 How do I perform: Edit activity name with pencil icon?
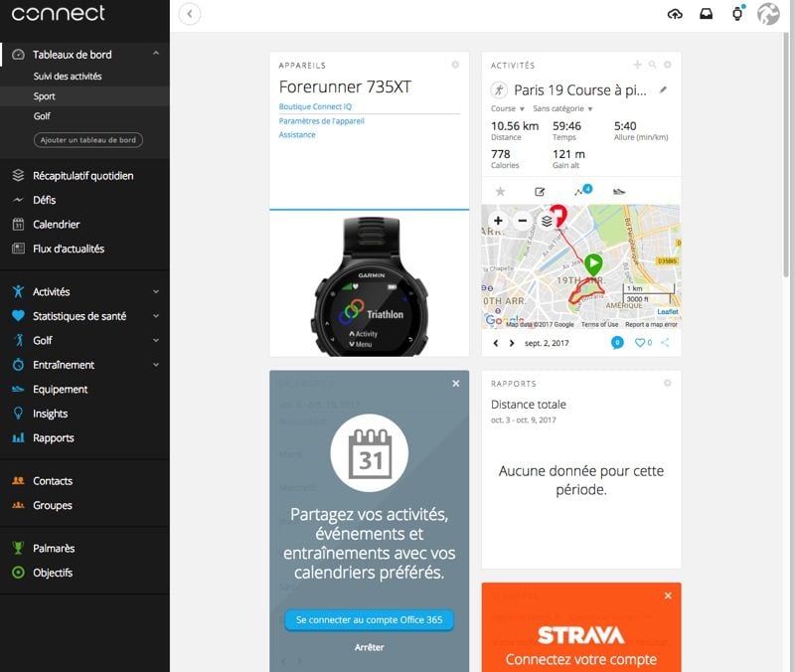pos(663,89)
